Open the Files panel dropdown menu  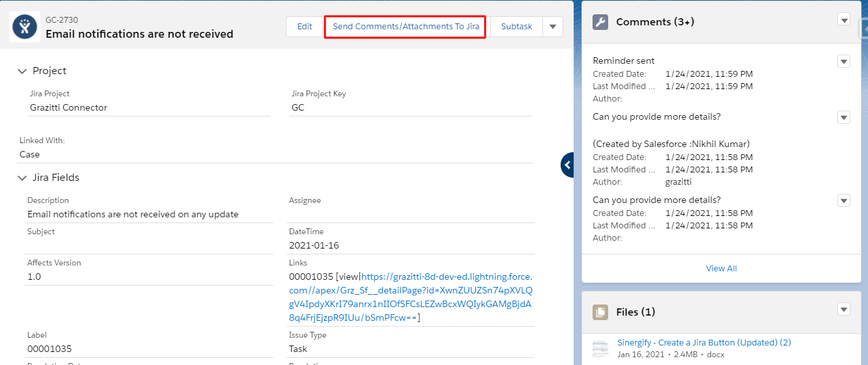coord(844,310)
